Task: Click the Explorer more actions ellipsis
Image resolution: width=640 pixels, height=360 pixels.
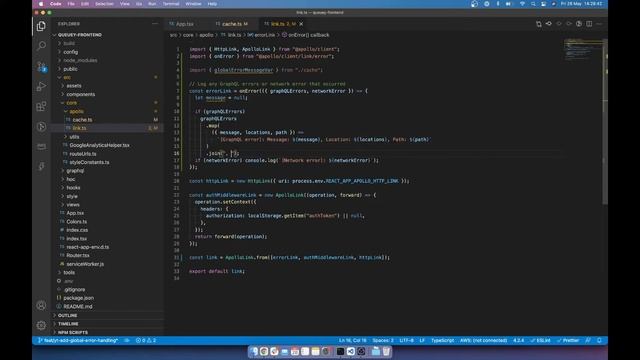Action: 155,24
